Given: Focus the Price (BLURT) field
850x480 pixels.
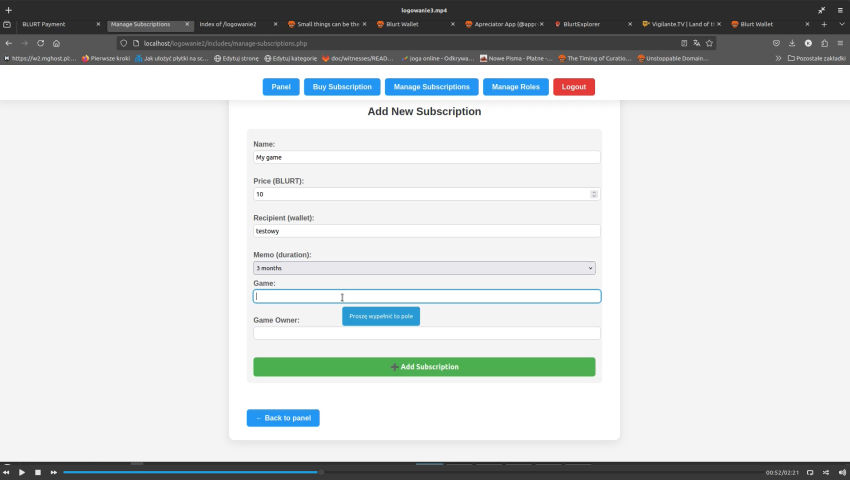Looking at the screenshot, I should pos(427,194).
